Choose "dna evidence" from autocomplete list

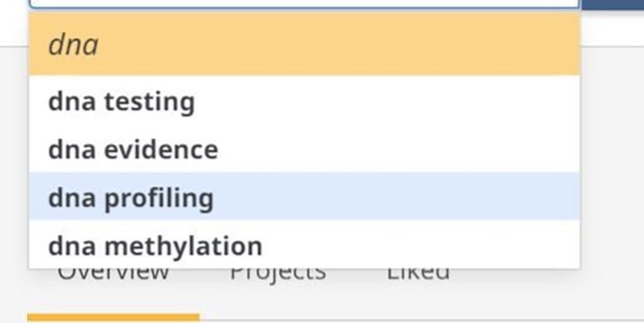(305, 149)
